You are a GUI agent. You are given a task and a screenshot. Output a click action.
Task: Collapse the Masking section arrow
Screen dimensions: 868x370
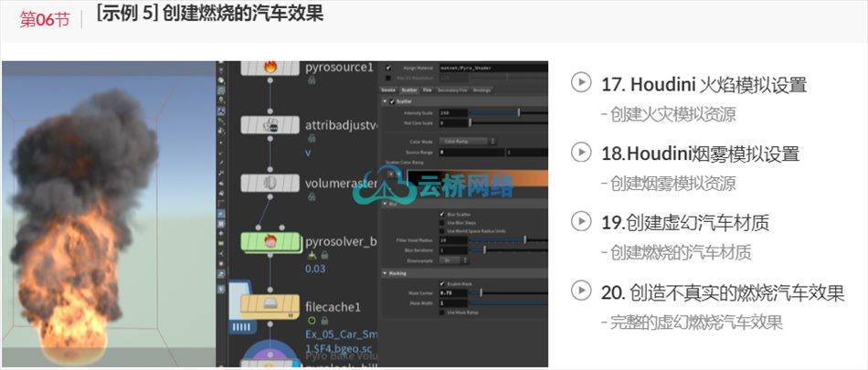tap(385, 274)
